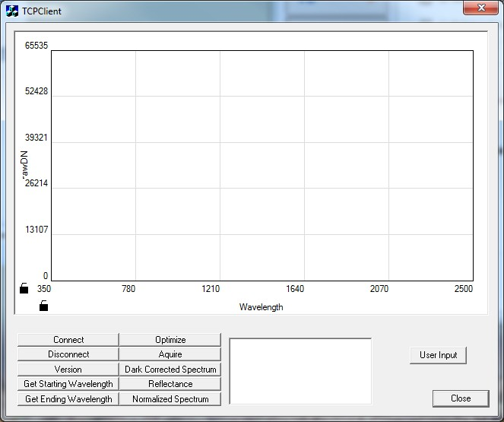Image resolution: width=504 pixels, height=422 pixels.
Task: Open the User Input dialog
Action: [x=438, y=355]
